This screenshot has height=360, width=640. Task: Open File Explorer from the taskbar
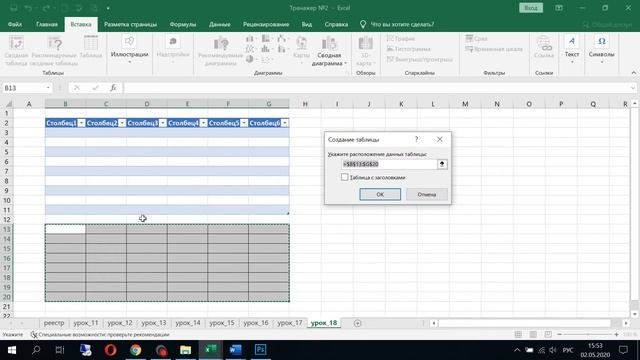185,350
